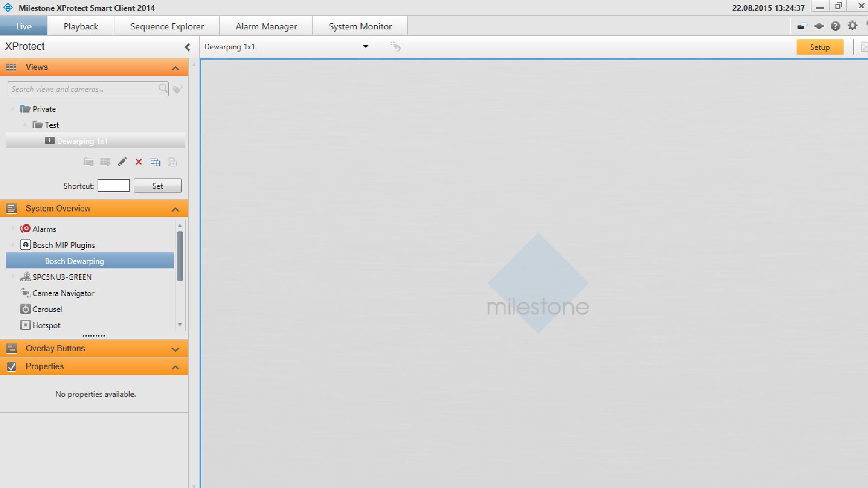868x488 pixels.
Task: Click the status connection icon
Action: coord(819,26)
